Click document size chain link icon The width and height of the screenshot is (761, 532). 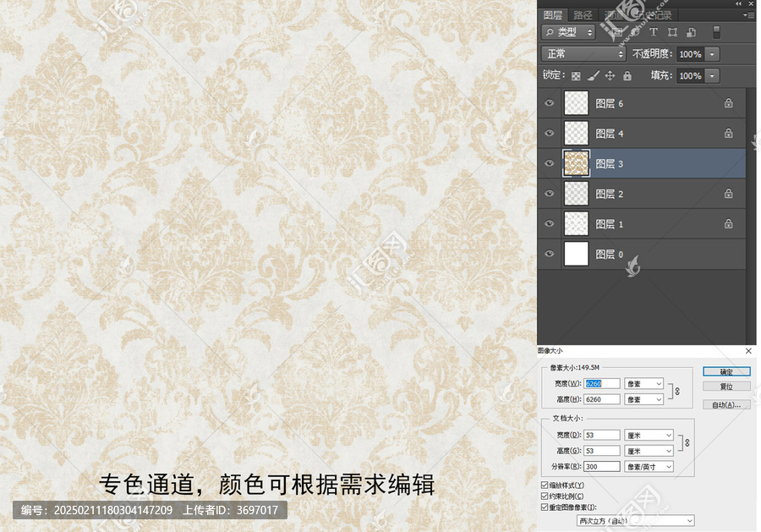687,442
